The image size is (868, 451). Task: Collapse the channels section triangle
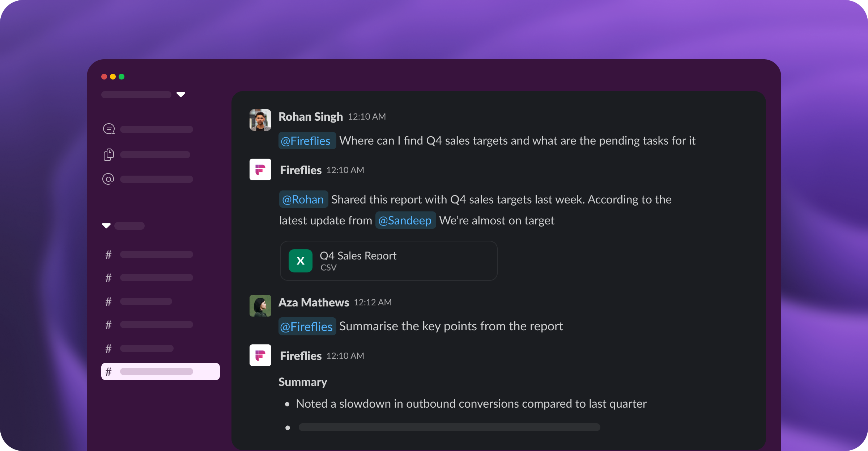[x=106, y=226]
